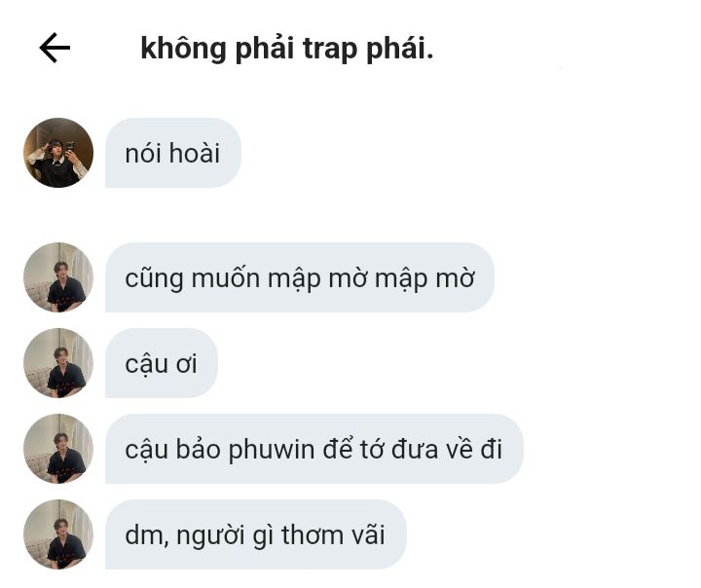Viewport: 701px width, 588px height.
Task: Open chat info via title 'không phải trap phái.'
Action: pyautogui.click(x=287, y=49)
